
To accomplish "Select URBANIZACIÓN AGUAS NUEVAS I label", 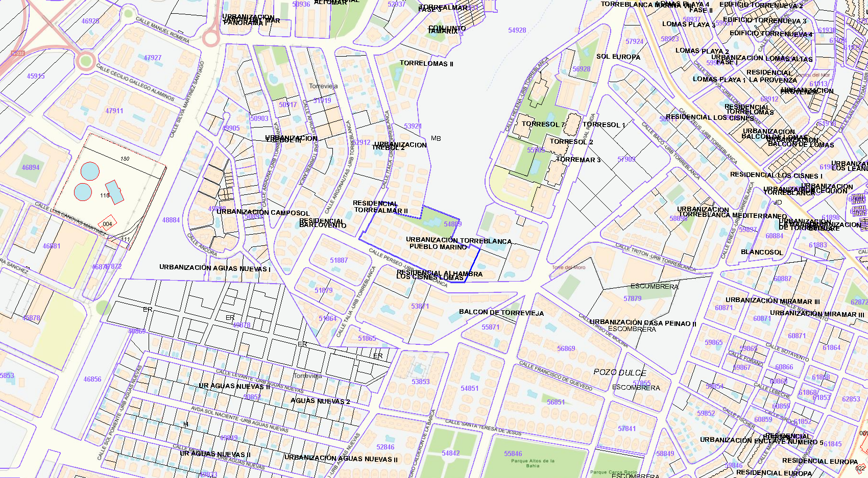I will tap(214, 268).
